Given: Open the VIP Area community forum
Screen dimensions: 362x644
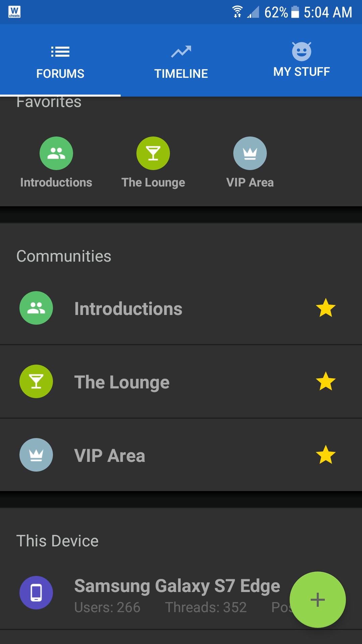Looking at the screenshot, I should [x=110, y=455].
